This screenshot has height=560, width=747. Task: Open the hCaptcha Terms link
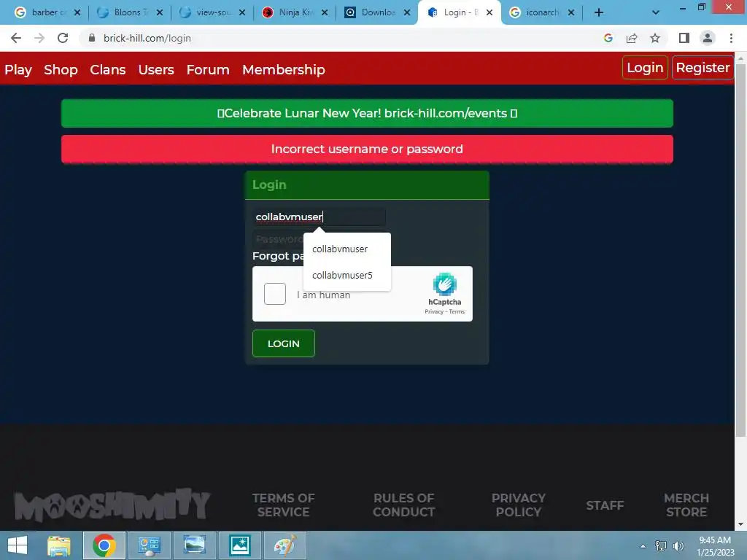pos(457,311)
